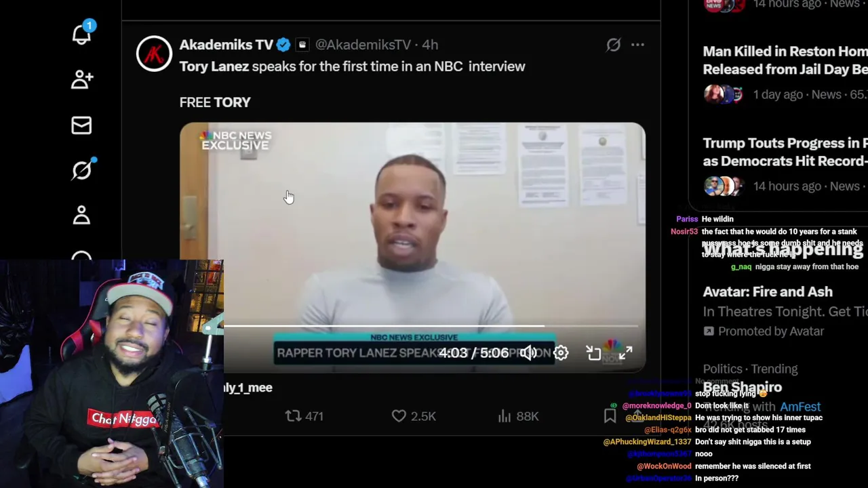Open Grok icon in left sidebar
The height and width of the screenshot is (488, 868).
tap(81, 170)
